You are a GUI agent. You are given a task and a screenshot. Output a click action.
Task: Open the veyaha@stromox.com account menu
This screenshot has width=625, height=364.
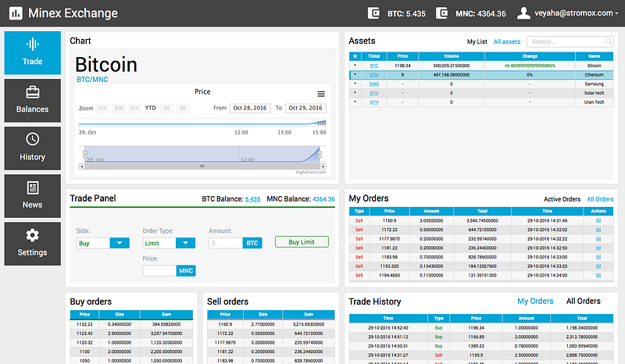[577, 13]
